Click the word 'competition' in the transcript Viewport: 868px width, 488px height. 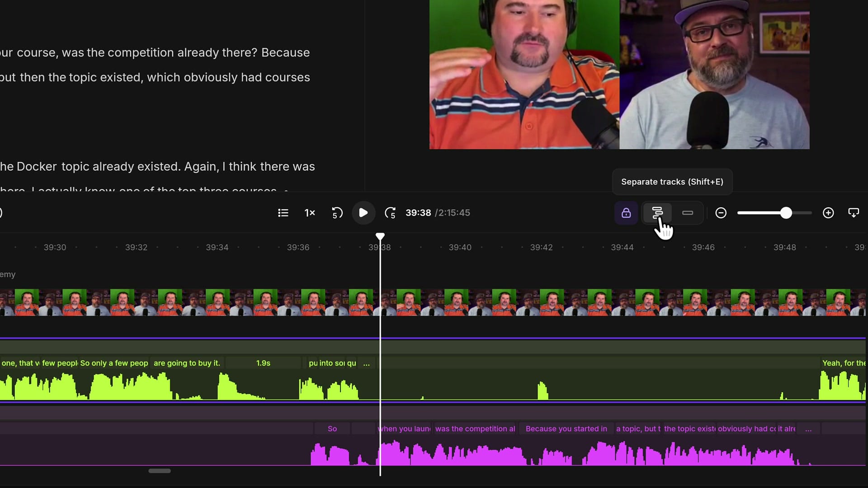coord(141,52)
